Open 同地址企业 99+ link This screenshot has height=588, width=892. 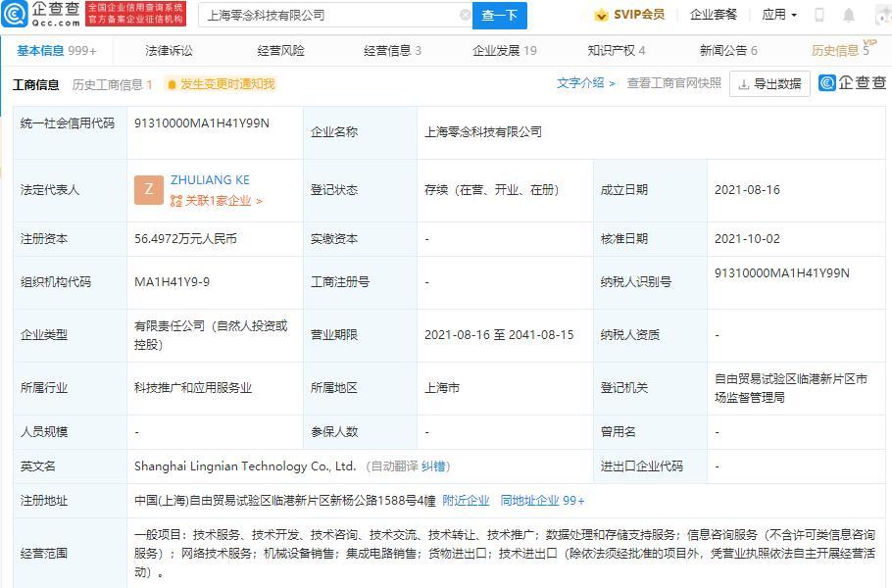542,501
